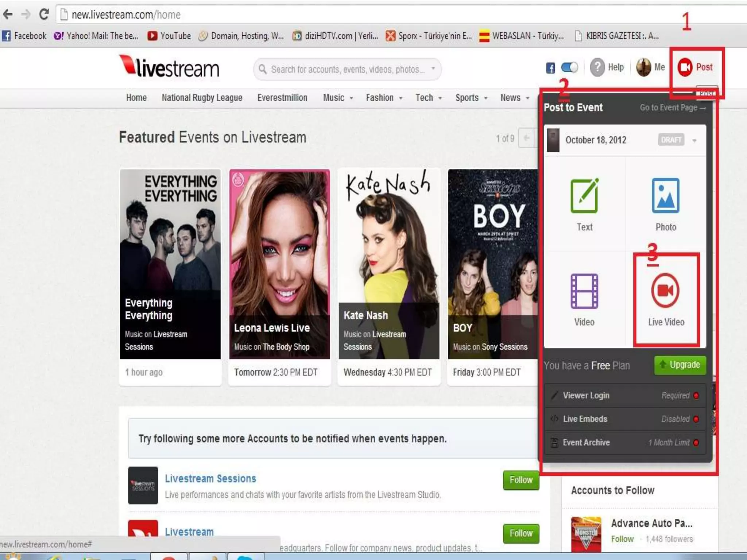Follow Livestream Sessions account
Screen dimensions: 747x560
tap(521, 480)
